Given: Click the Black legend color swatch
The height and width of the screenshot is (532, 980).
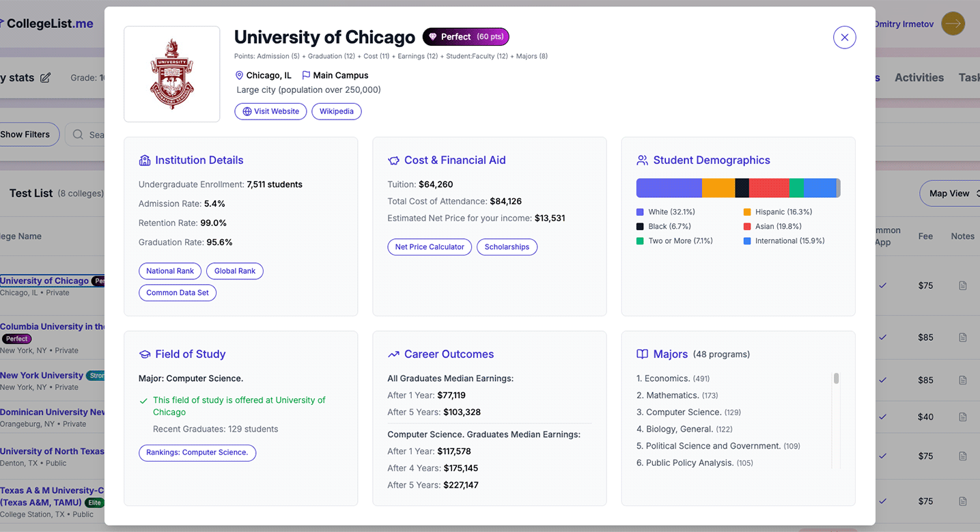Looking at the screenshot, I should coord(640,227).
